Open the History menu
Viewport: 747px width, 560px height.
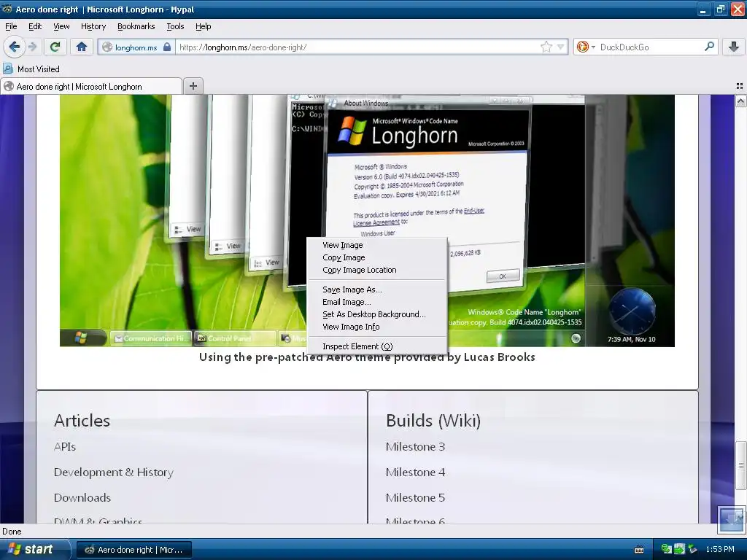point(93,26)
